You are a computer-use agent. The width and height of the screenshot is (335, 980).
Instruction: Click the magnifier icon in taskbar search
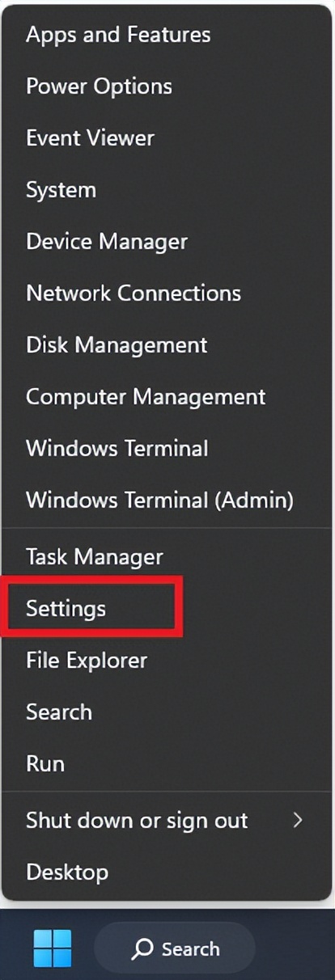143,948
